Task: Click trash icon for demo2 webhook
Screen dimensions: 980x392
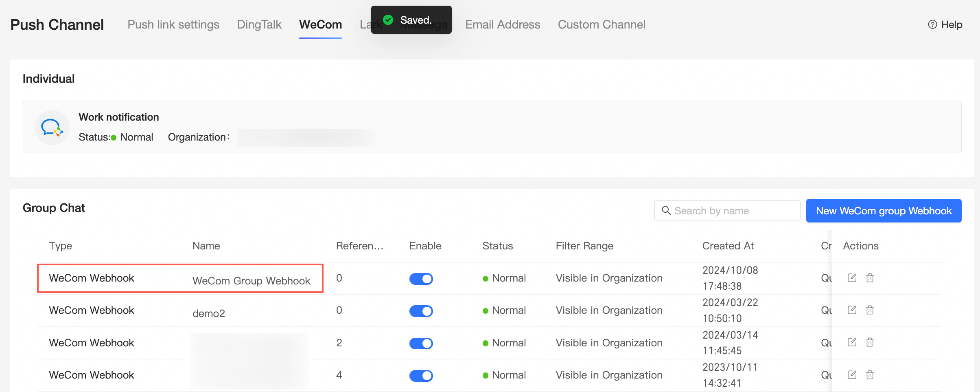Action: coord(870,310)
